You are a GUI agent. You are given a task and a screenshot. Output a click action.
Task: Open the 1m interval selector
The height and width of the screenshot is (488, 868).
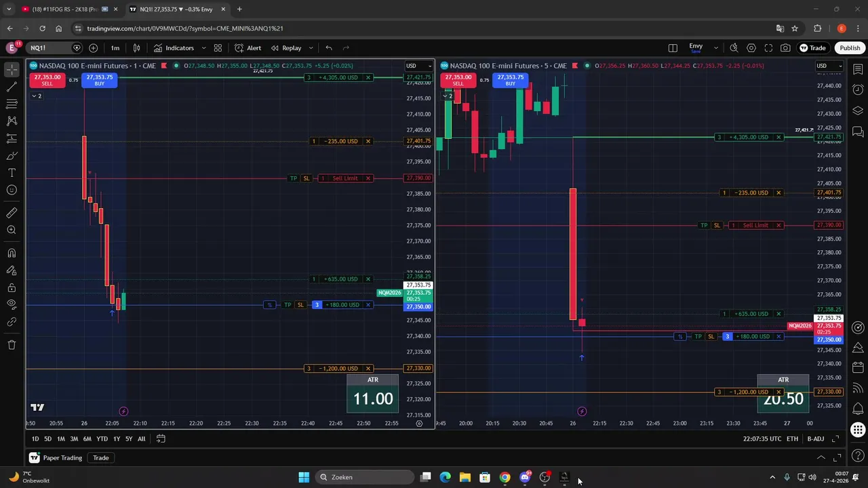(115, 48)
